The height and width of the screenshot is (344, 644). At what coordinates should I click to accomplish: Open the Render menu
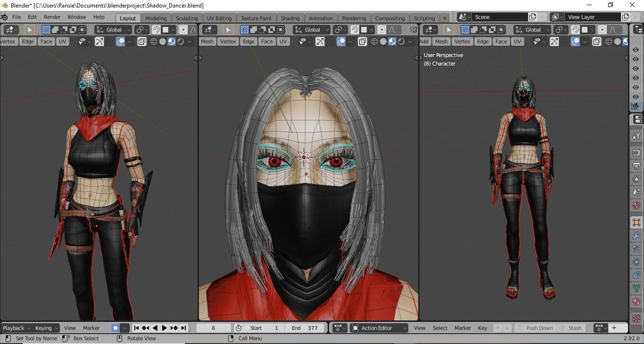(x=52, y=17)
